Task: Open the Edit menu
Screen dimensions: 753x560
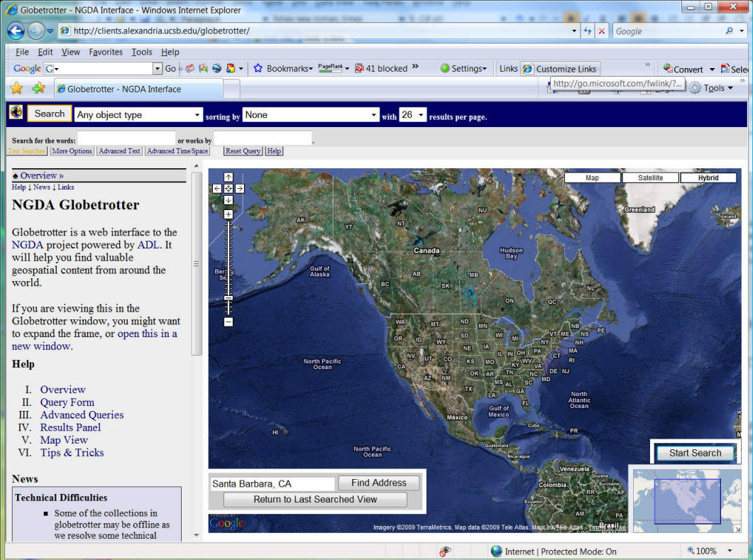Action: [x=45, y=52]
